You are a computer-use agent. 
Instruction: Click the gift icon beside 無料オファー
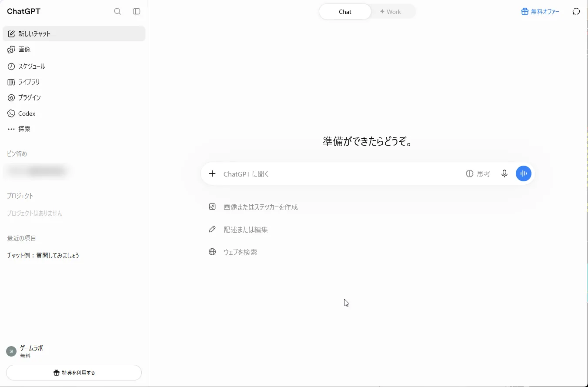[525, 12]
